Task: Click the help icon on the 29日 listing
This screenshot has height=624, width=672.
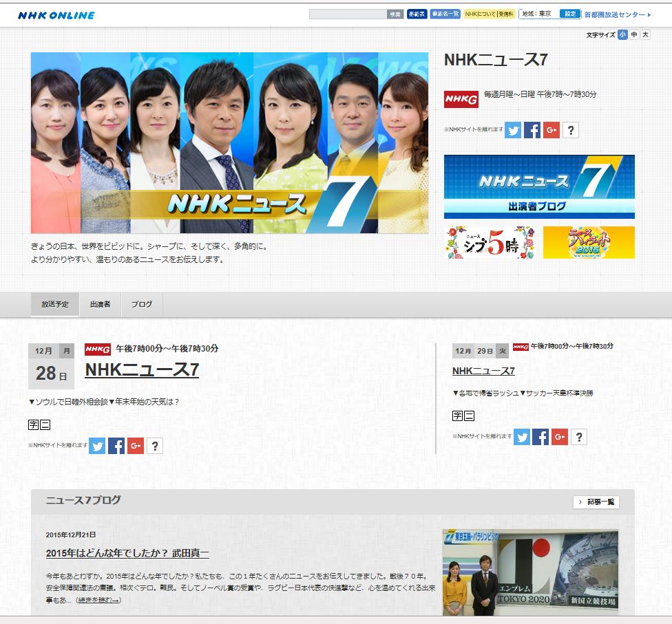Action: coord(579,437)
